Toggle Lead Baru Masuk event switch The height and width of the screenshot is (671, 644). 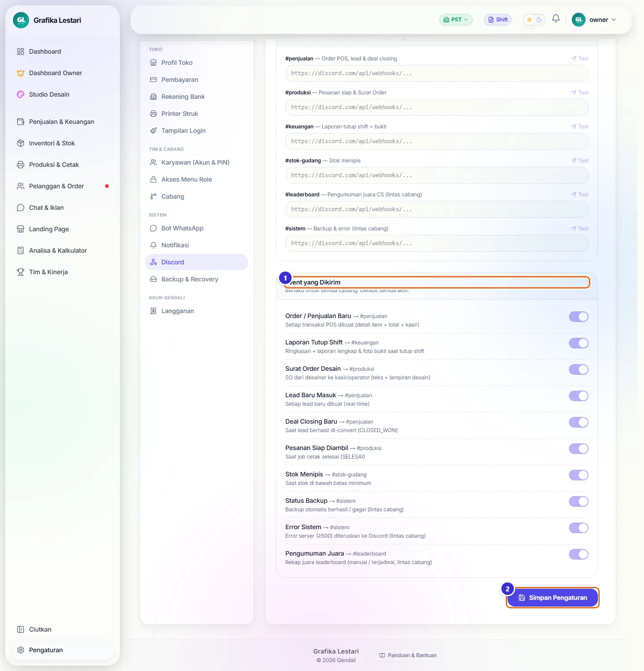(x=579, y=396)
